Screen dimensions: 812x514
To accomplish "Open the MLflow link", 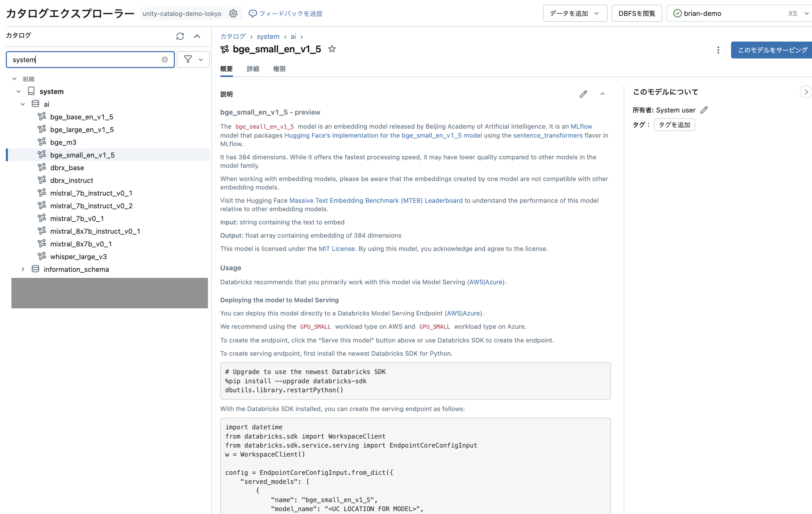I will [581, 126].
